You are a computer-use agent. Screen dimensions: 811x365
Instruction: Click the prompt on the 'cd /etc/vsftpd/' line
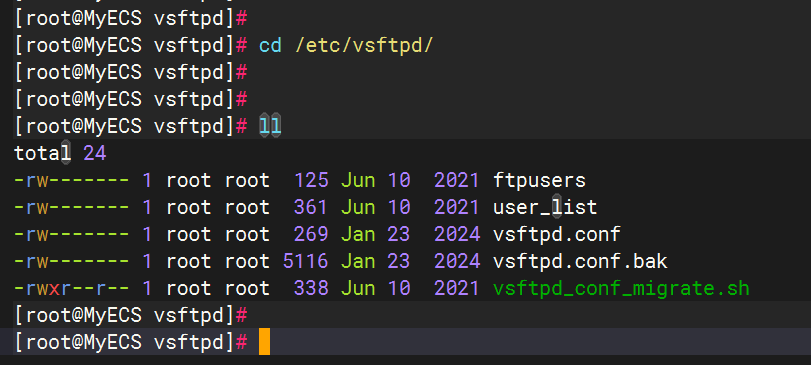coord(131,46)
